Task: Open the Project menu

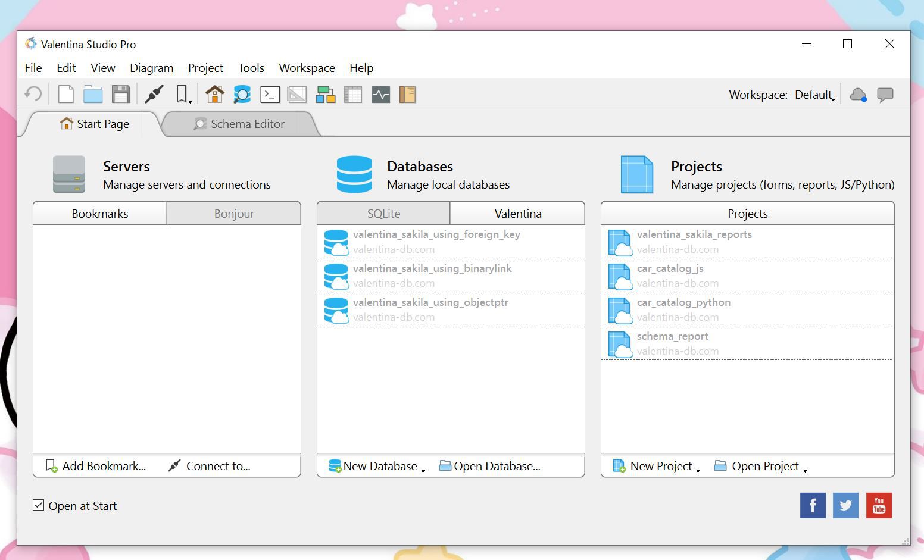Action: tap(205, 68)
